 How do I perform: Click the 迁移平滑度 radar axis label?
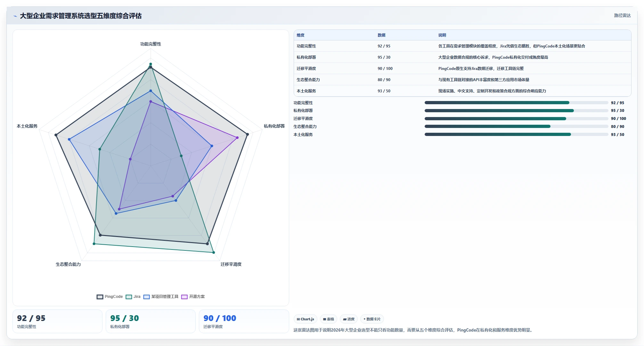click(231, 264)
